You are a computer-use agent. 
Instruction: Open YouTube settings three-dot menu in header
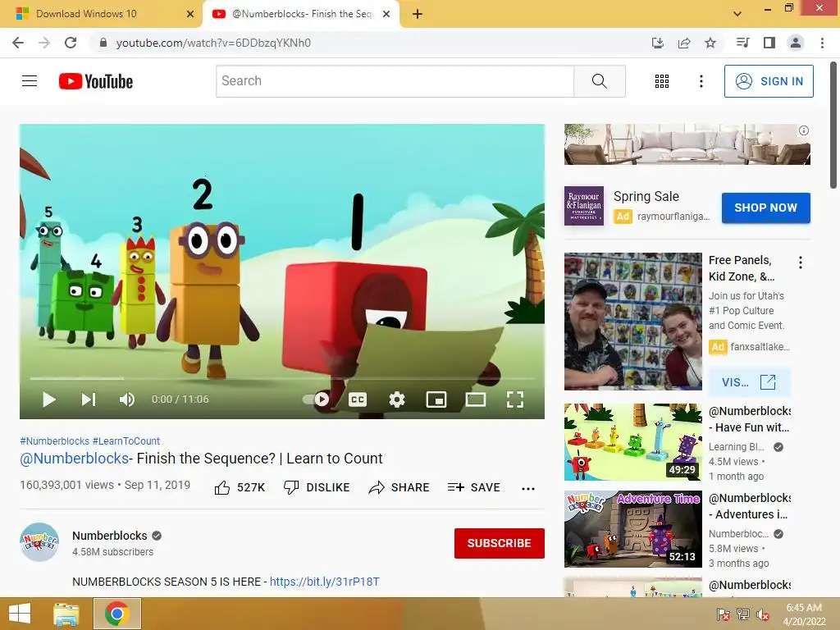701,81
